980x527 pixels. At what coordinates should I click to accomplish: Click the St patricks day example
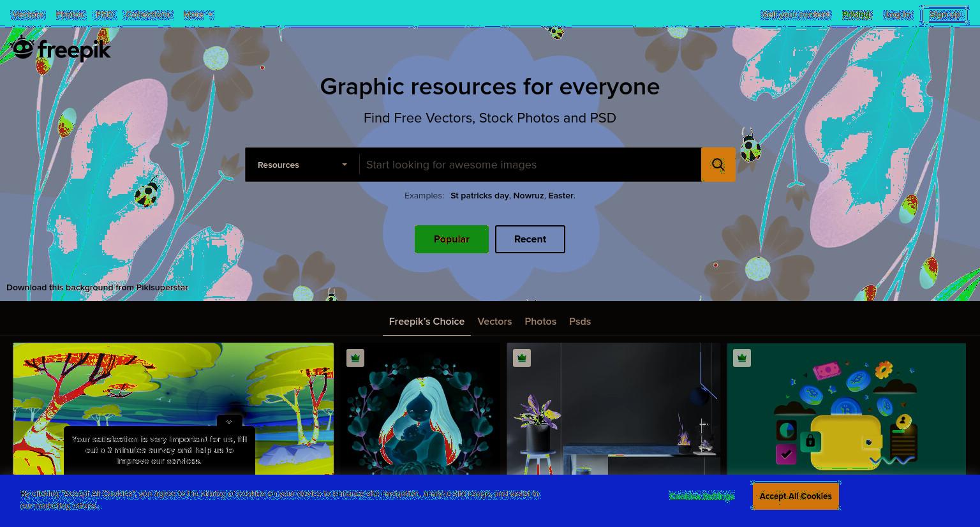(480, 196)
